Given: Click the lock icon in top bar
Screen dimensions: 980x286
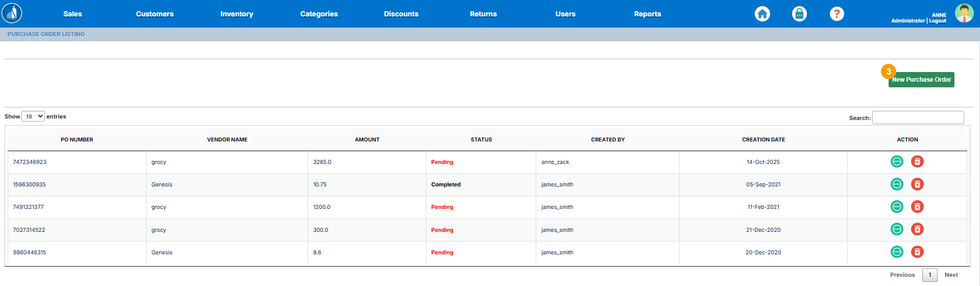Looking at the screenshot, I should [799, 14].
